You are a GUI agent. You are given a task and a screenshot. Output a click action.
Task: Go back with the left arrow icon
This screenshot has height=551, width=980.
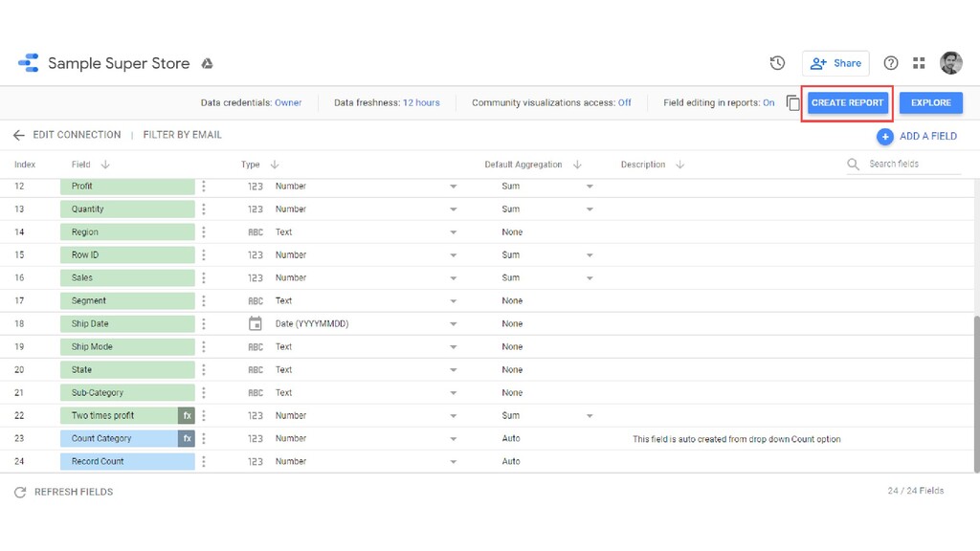pos(18,135)
